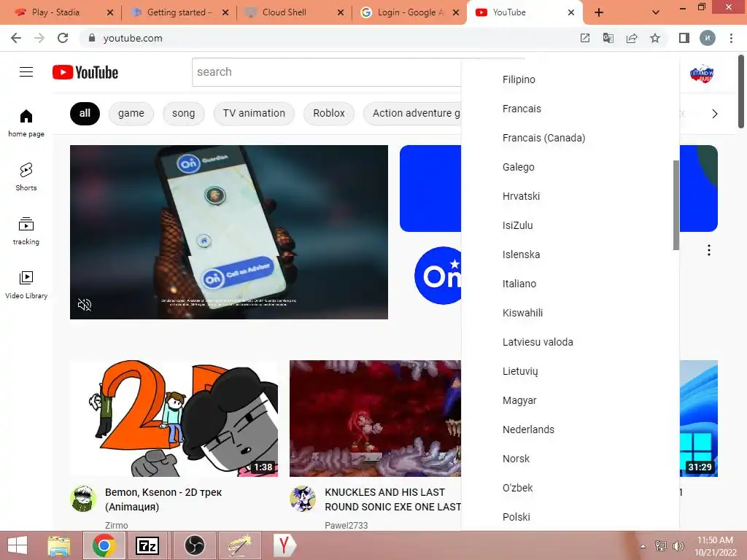Share this page via address bar icon
Image resolution: width=747 pixels, height=560 pixels.
tap(632, 38)
